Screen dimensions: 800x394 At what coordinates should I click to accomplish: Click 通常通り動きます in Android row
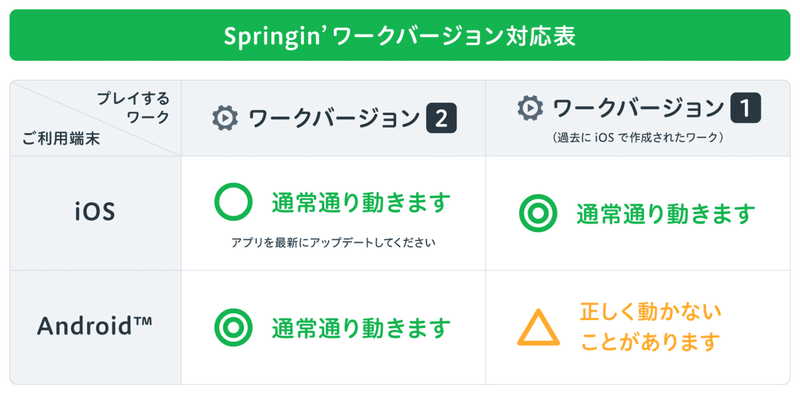coord(361,328)
